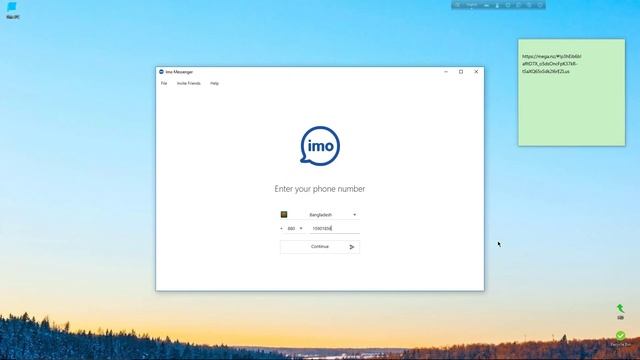This screenshot has width=640, height=360.
Task: Click the mega.nz link text on sticky note
Action: (x=551, y=64)
